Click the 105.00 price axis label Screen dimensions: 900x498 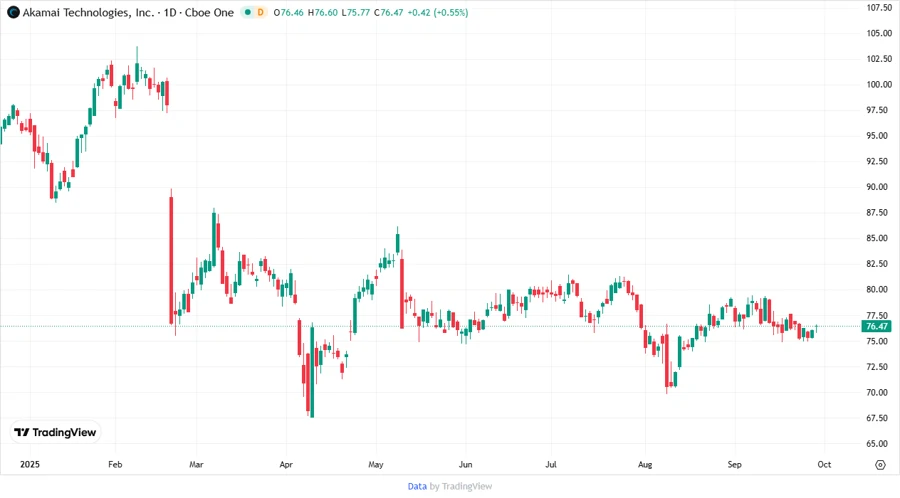click(x=879, y=33)
